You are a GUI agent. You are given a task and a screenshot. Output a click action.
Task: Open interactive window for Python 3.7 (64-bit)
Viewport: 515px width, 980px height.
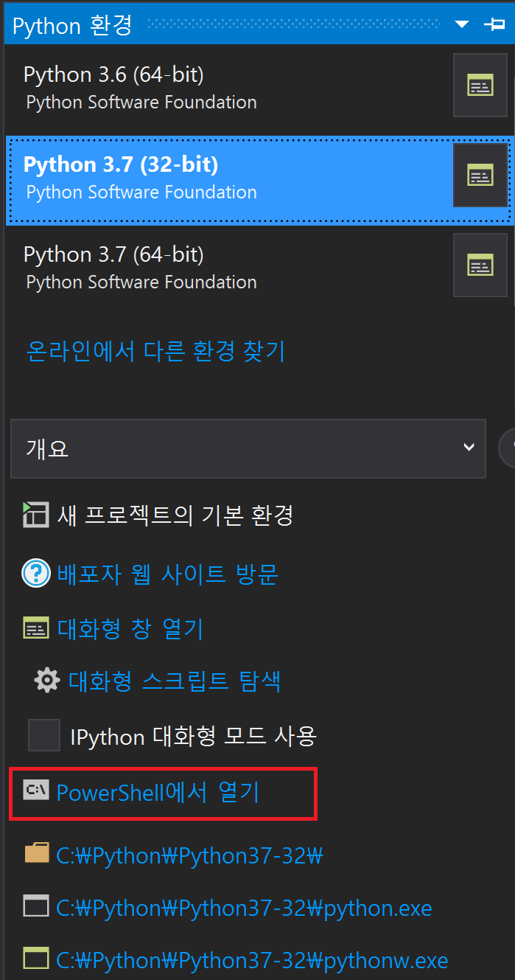[480, 265]
